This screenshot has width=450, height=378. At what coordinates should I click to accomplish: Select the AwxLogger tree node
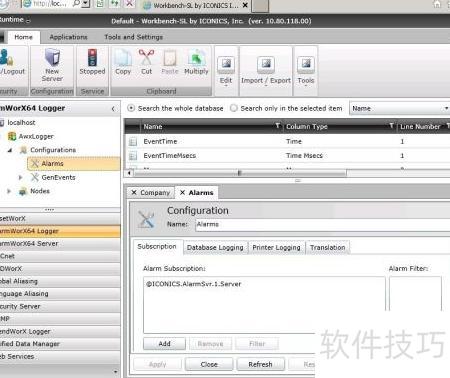pyautogui.click(x=36, y=136)
